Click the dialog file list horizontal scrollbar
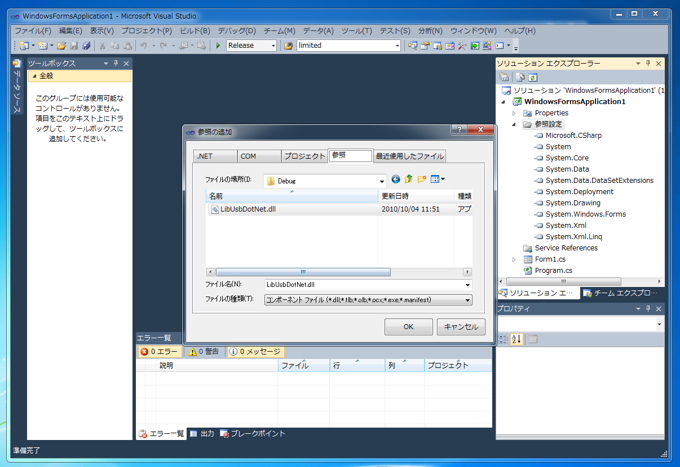The image size is (680, 467). [303, 272]
